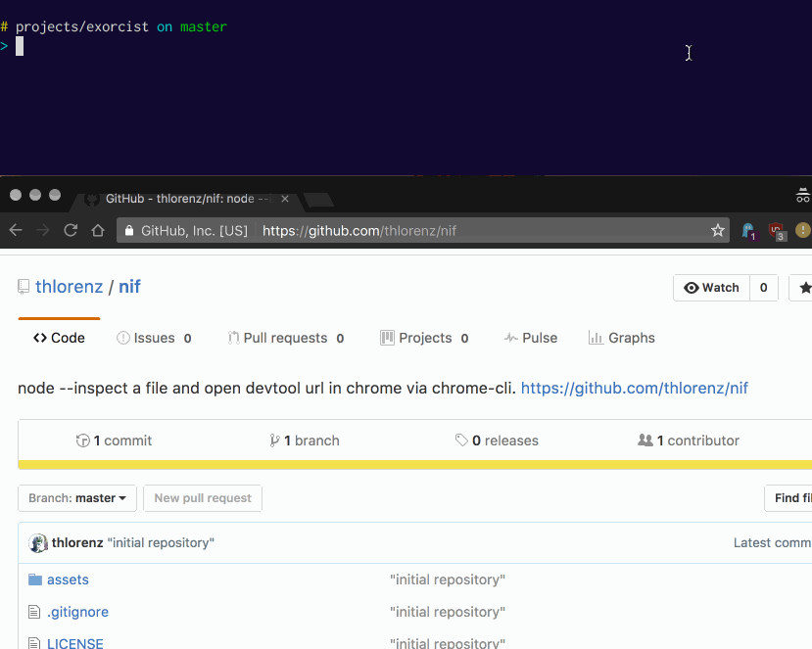Open .gitignore row "initial repository" commit message
This screenshot has width=812, height=649.
(x=448, y=612)
